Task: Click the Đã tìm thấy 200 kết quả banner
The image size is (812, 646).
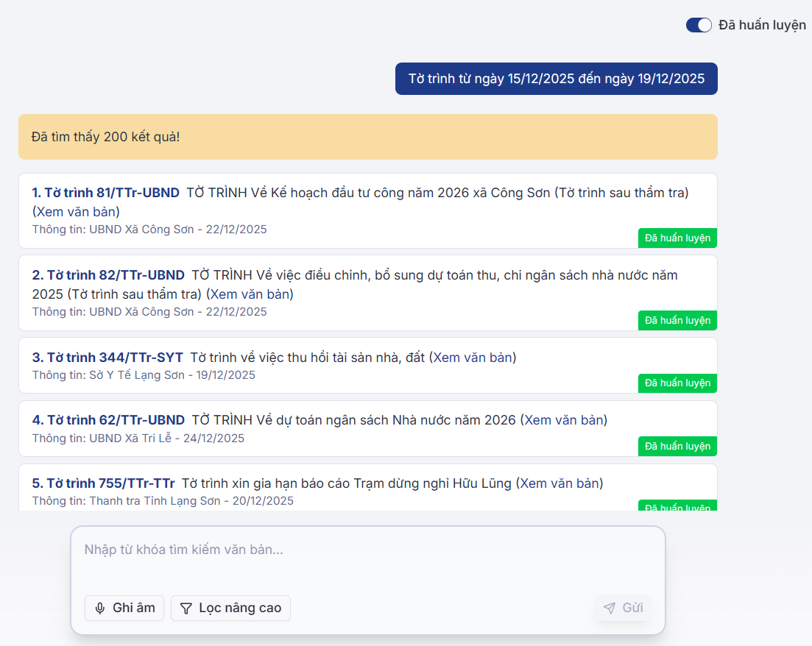Action: coord(367,137)
